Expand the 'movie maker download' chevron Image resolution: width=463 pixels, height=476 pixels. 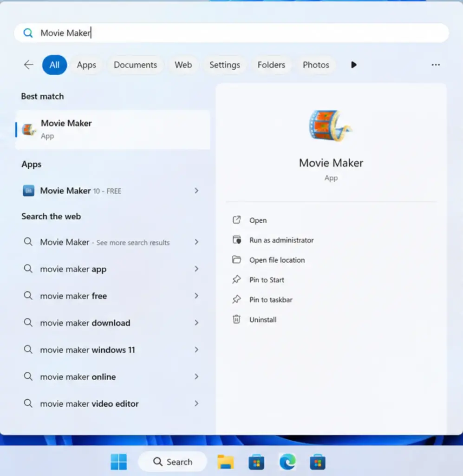click(196, 323)
